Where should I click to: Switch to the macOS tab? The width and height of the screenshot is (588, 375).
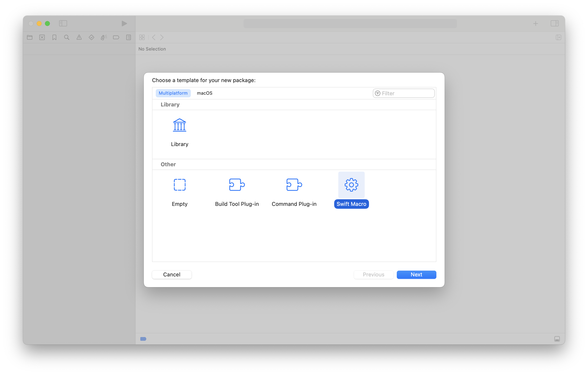pyautogui.click(x=204, y=93)
